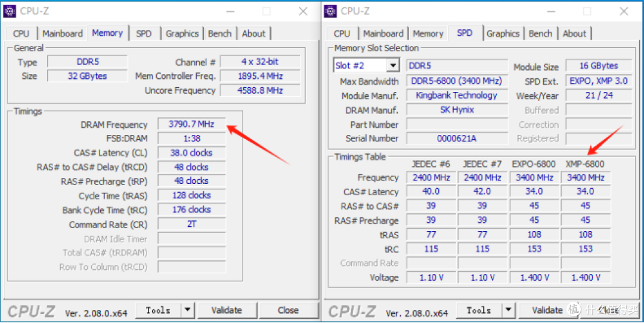Click Max Bandwidth value DDR5-6800 (3400 MHz)
This screenshot has width=644, height=323.
(457, 81)
